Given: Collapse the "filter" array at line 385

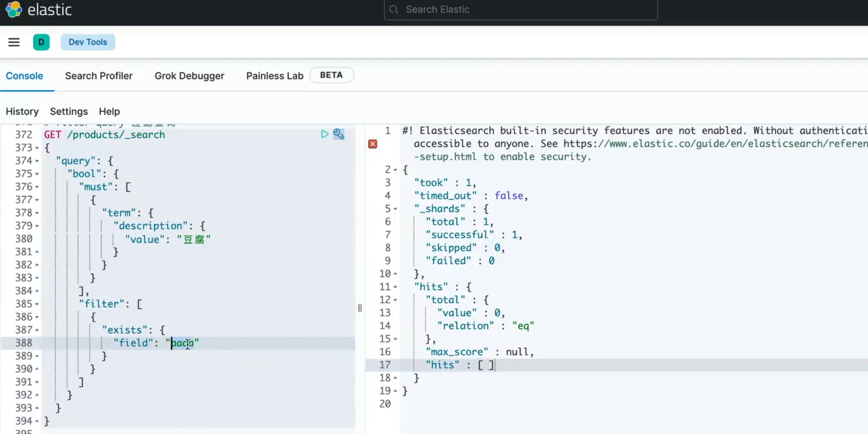Looking at the screenshot, I should 37,304.
